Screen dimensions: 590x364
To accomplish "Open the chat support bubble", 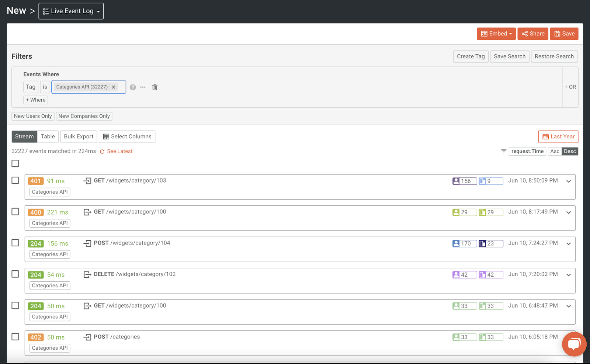I will pos(574,344).
